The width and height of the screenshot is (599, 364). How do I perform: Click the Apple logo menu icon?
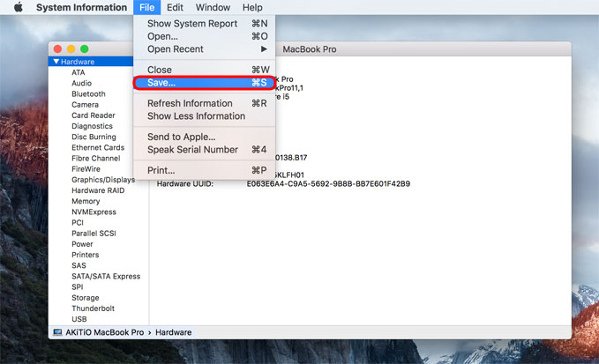17,8
